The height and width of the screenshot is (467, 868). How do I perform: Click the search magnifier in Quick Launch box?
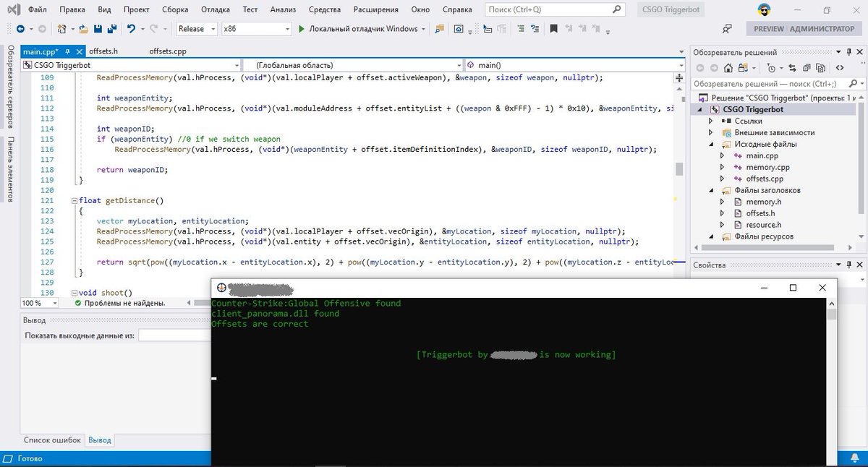[616, 10]
